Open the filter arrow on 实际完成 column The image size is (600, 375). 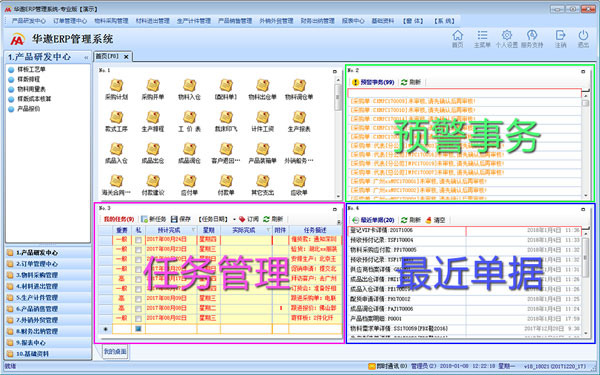(268, 230)
